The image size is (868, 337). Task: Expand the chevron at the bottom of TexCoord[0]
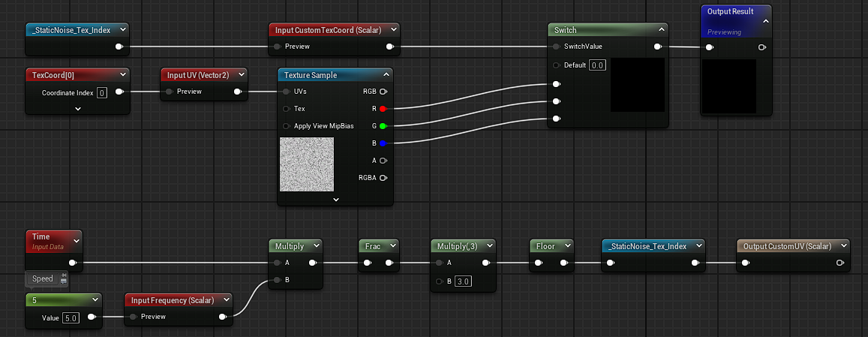77,109
